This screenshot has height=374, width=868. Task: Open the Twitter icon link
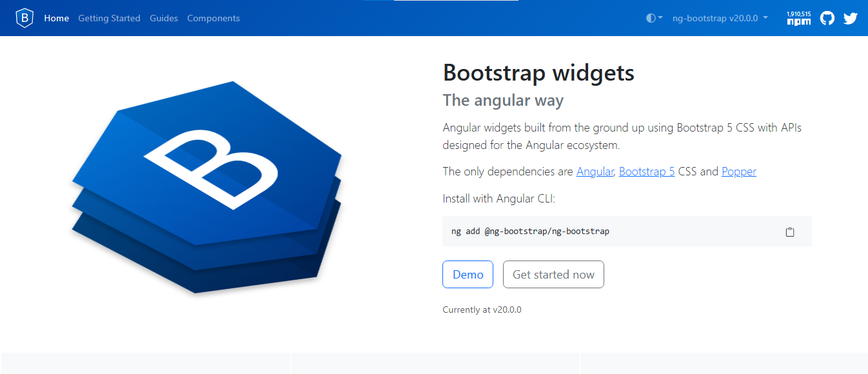coord(851,18)
